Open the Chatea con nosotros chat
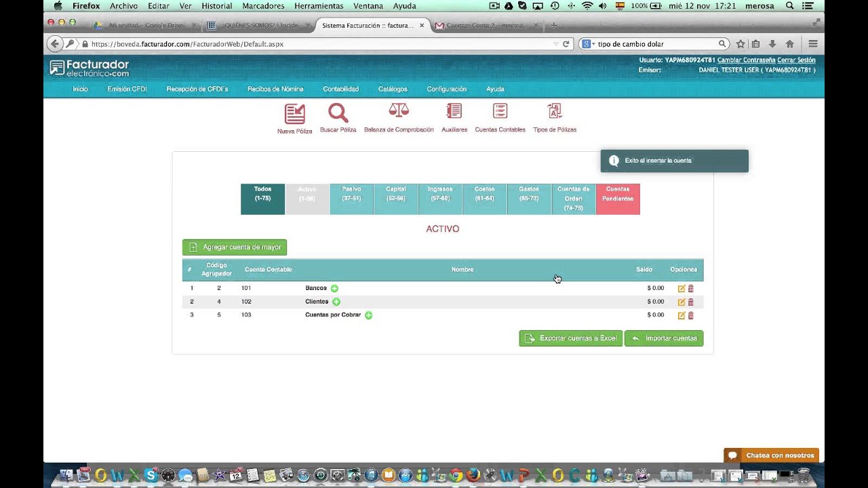868x488 pixels. coord(771,455)
